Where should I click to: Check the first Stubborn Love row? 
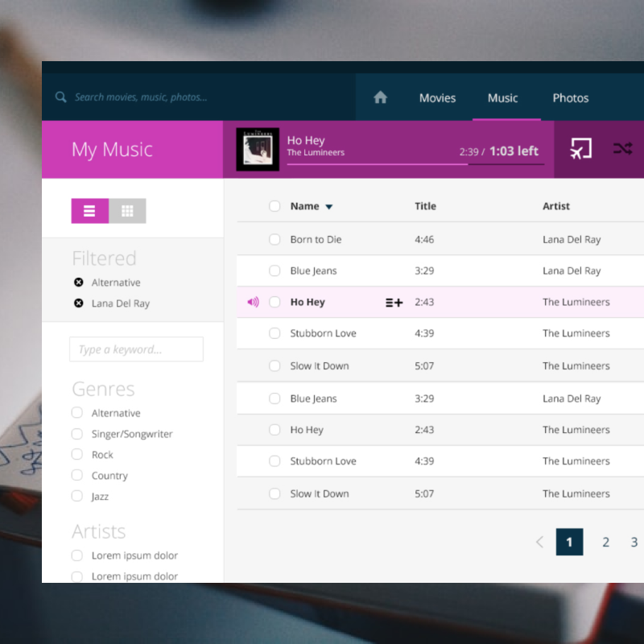click(x=275, y=333)
